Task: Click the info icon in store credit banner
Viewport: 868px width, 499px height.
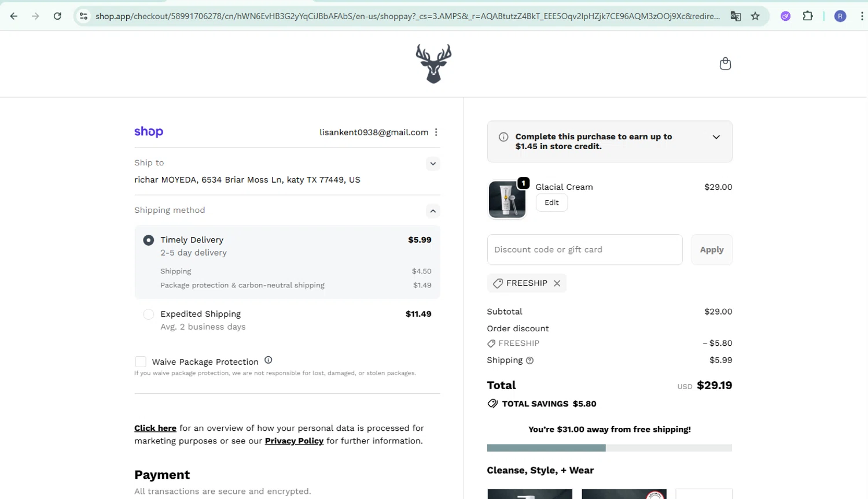Action: (503, 137)
